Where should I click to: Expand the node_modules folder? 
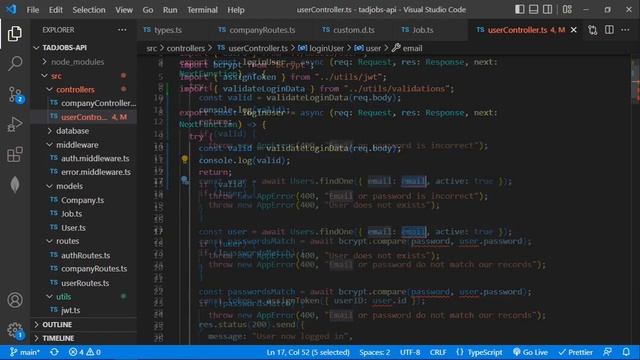(x=78, y=62)
